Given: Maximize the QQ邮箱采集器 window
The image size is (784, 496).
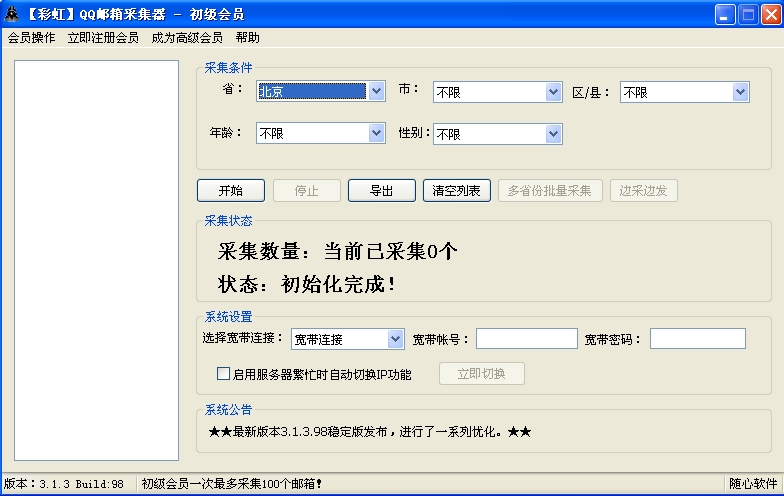Looking at the screenshot, I should [x=748, y=14].
